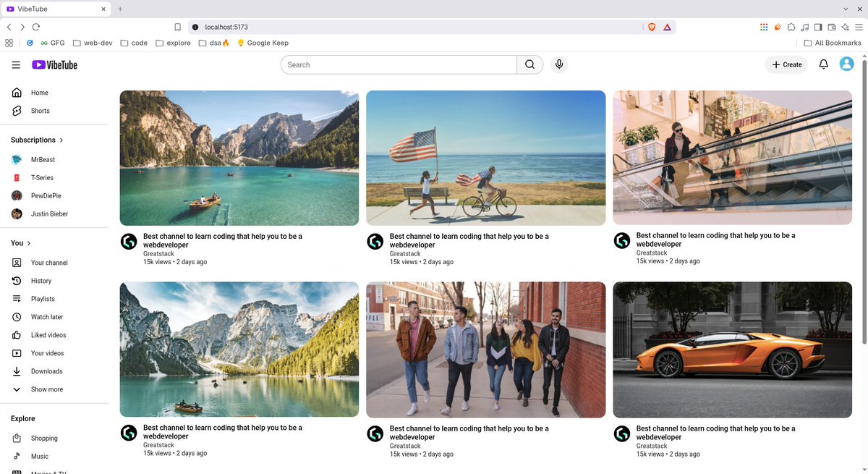This screenshot has width=868, height=474.
Task: Open the explore bookmarks folder
Action: coord(173,43)
